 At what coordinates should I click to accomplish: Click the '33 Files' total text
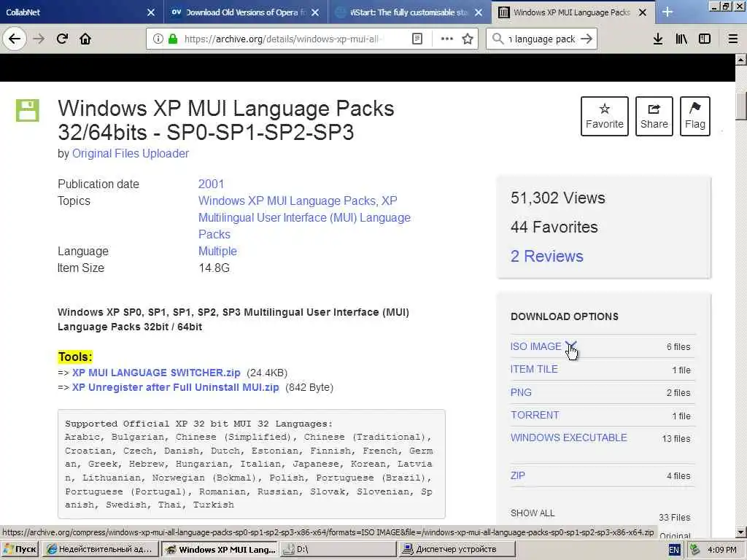[675, 518]
